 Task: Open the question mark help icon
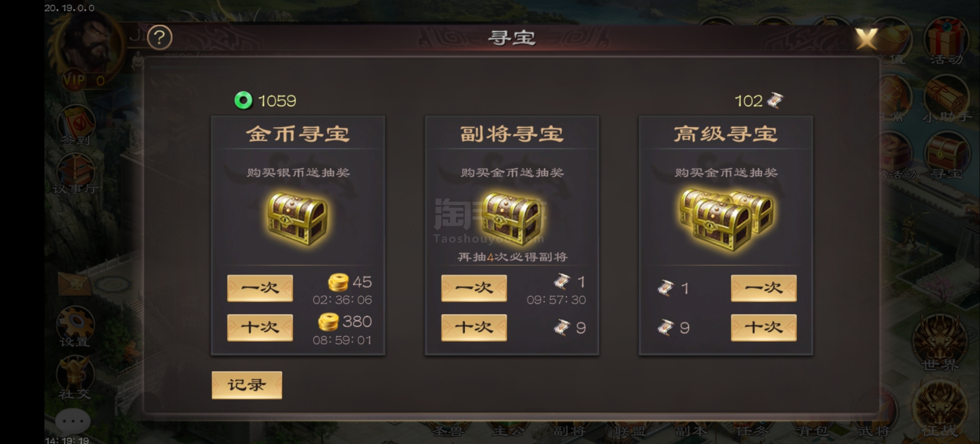(159, 37)
